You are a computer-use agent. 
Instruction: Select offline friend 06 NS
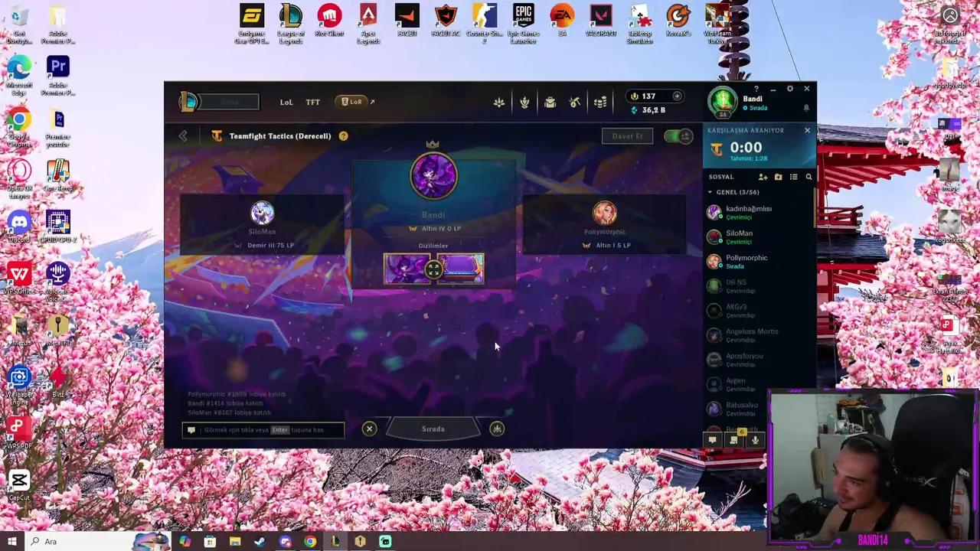pos(759,285)
